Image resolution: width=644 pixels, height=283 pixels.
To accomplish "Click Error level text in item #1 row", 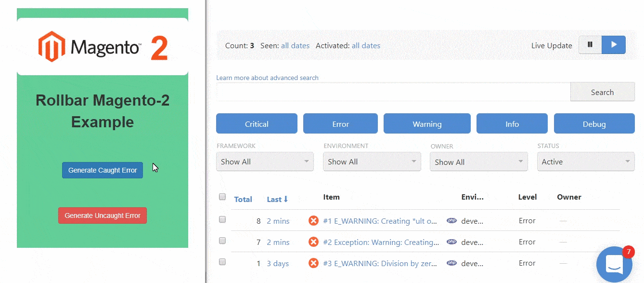I will pyautogui.click(x=527, y=220).
